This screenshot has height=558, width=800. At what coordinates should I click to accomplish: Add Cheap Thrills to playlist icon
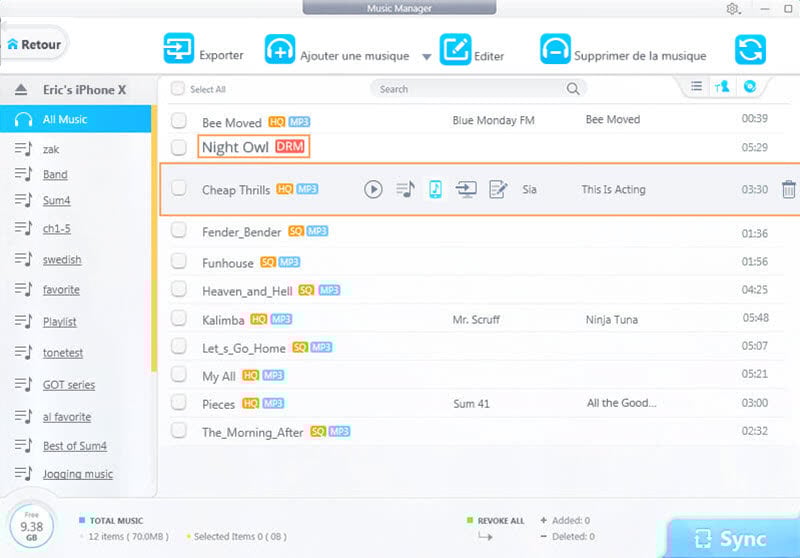(x=404, y=189)
